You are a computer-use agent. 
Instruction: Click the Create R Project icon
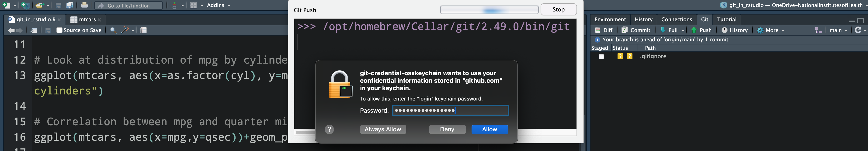[25, 5]
